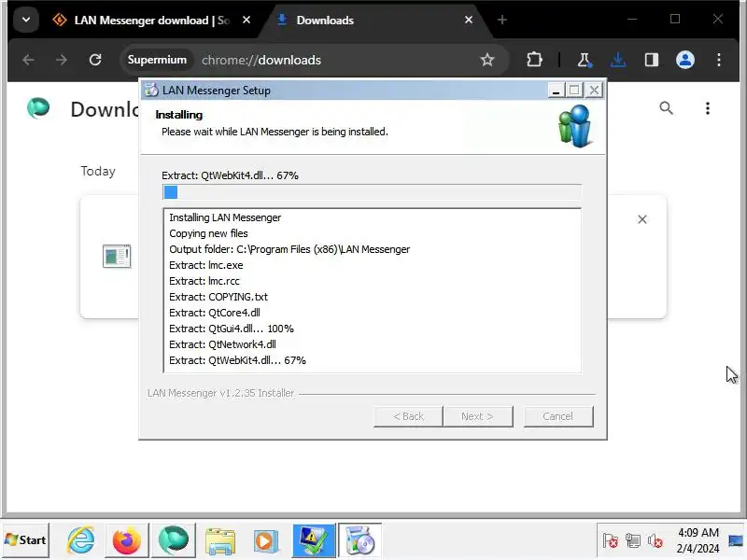Select 'Extract: COPYING.txt' log line
Screen dimensions: 747x560
coord(218,297)
